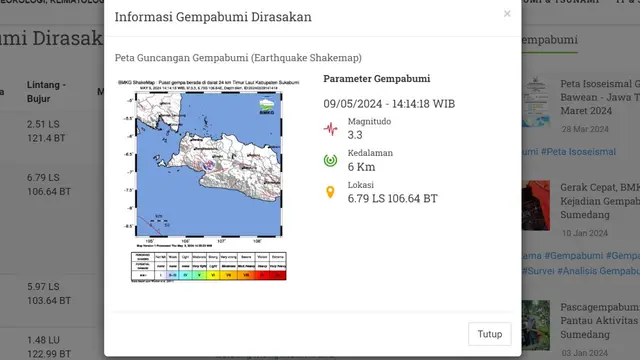Select the Gempabumi tab in sidebar
Image resolution: width=640 pixels, height=360 pixels.
(x=550, y=40)
